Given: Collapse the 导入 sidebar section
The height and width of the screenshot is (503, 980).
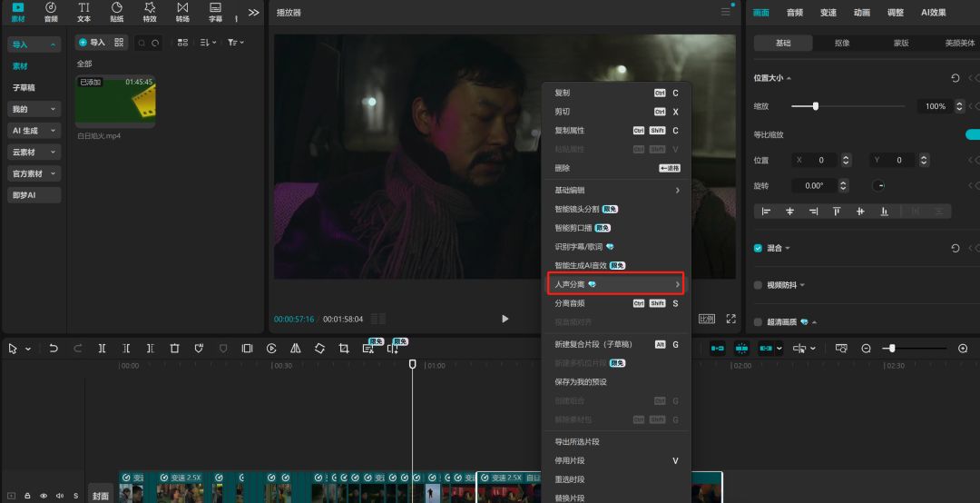Looking at the screenshot, I should click(x=53, y=44).
